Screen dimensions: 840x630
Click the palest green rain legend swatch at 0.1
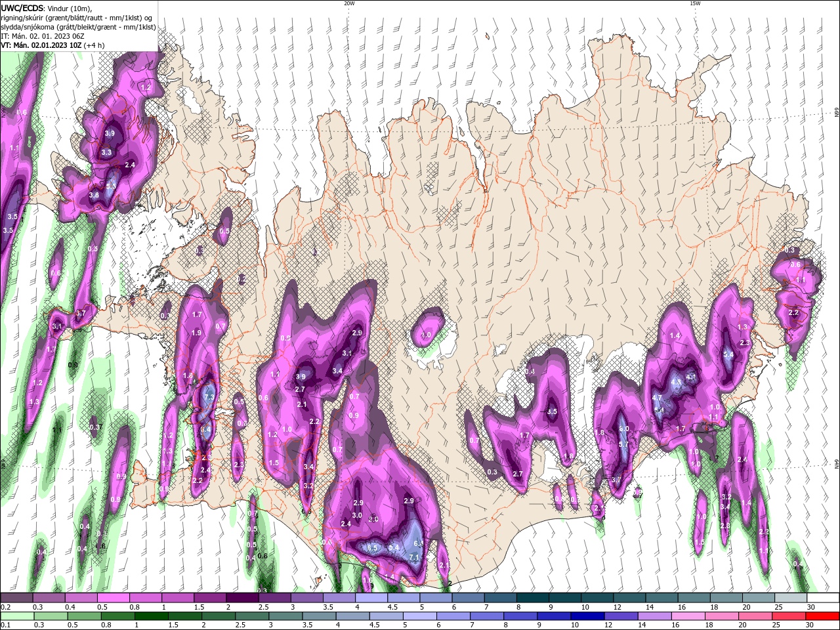coord(16,616)
